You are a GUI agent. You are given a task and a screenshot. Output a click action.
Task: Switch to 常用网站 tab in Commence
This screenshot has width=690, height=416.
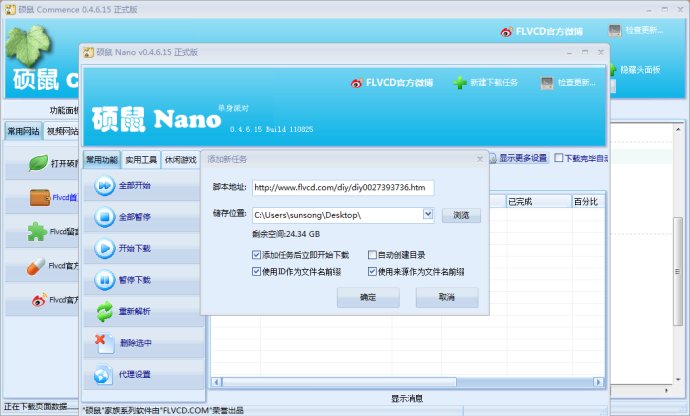click(24, 131)
